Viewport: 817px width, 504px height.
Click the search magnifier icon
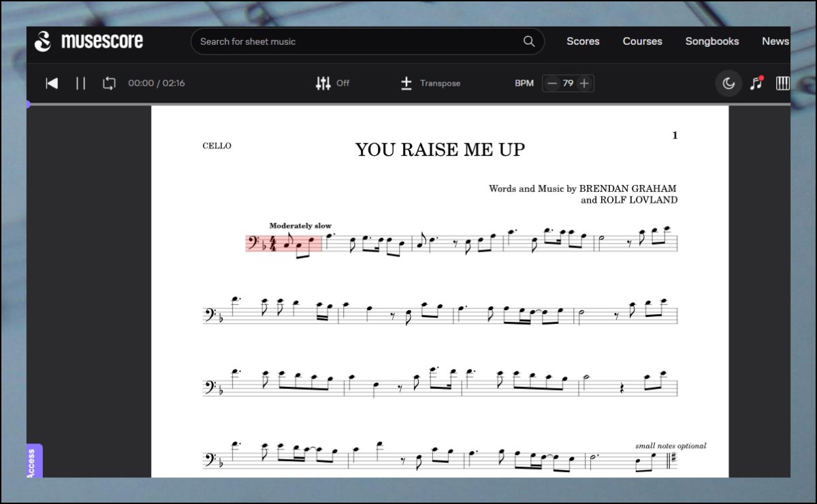pyautogui.click(x=529, y=41)
